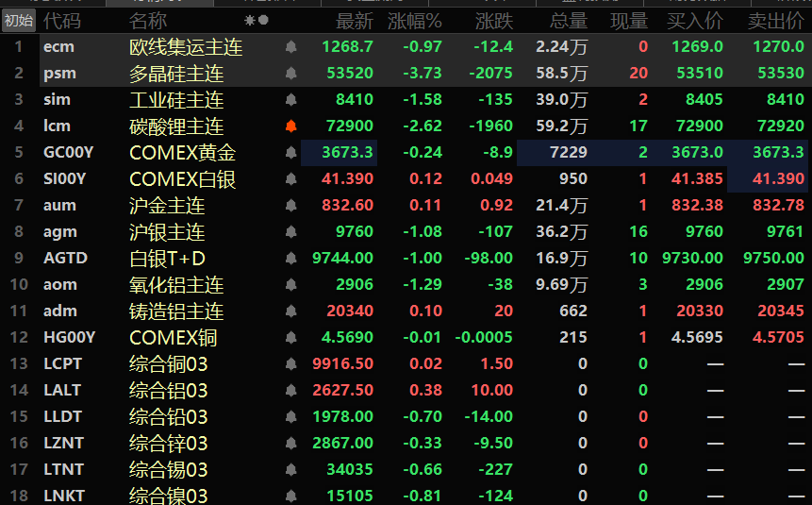Viewport: 812px width, 505px height.
Task: Select the 沪金主连 contract name
Action: (x=167, y=206)
